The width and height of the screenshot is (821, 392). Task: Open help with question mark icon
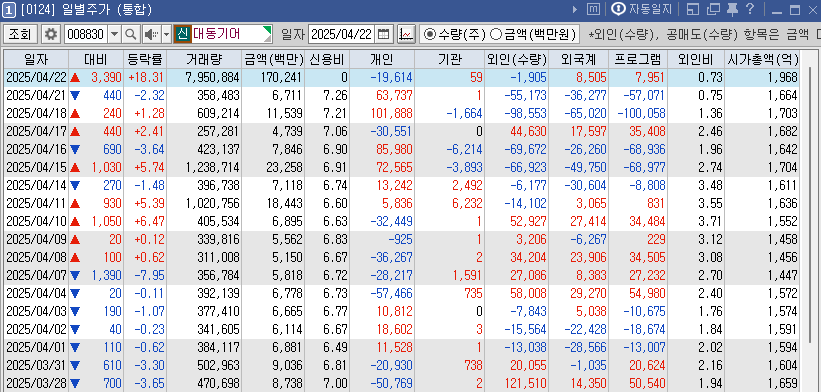750,8
